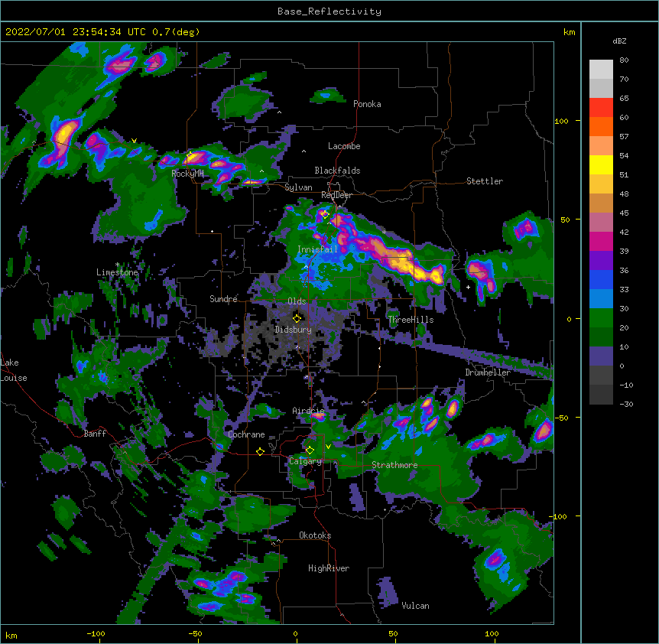Click the -100 tick on the vertical axis
Screen dimensions: 659x644
click(x=559, y=516)
